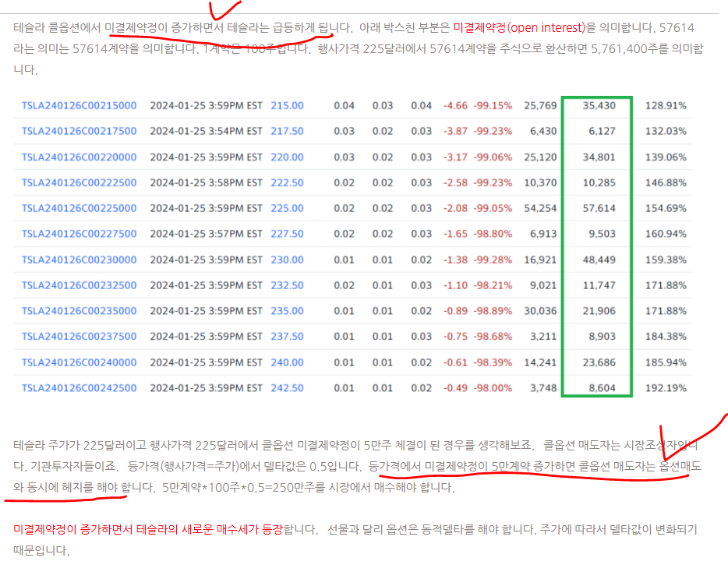Click trade time 2024-01-25 3:58PM EST
The image size is (728, 579).
206,183
